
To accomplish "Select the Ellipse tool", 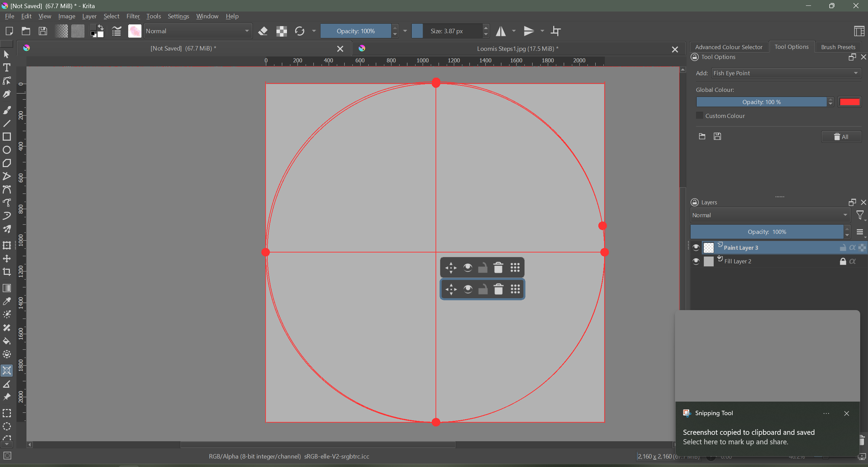I will 6,150.
